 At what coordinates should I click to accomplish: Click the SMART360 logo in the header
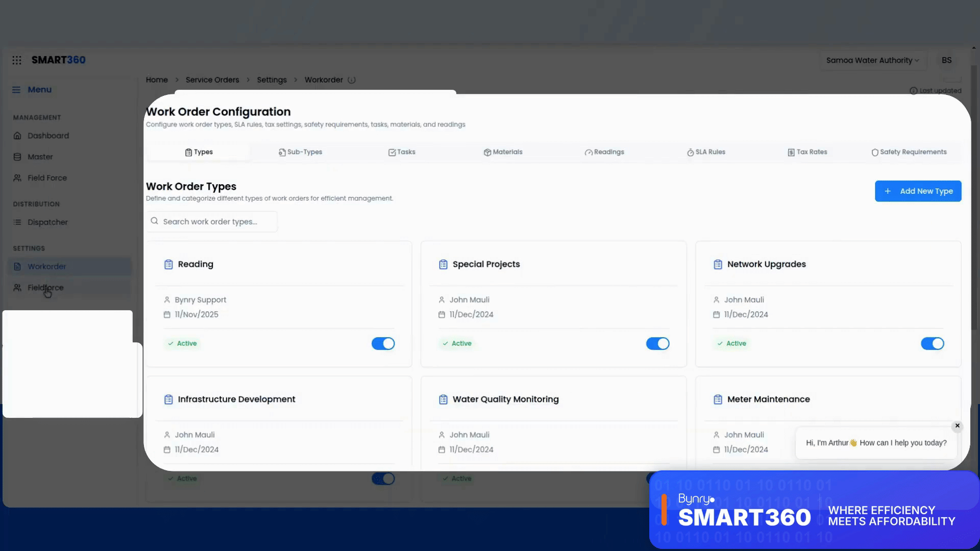[58, 60]
